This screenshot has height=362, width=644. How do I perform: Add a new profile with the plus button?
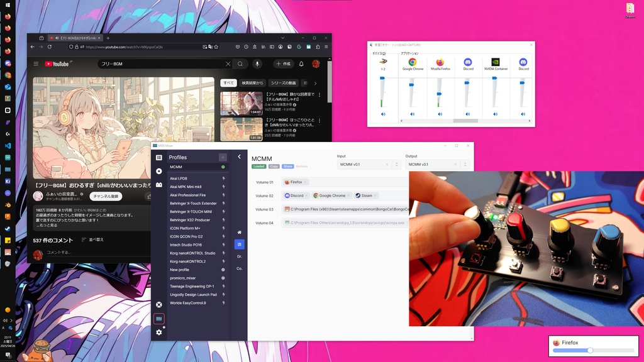(x=223, y=157)
